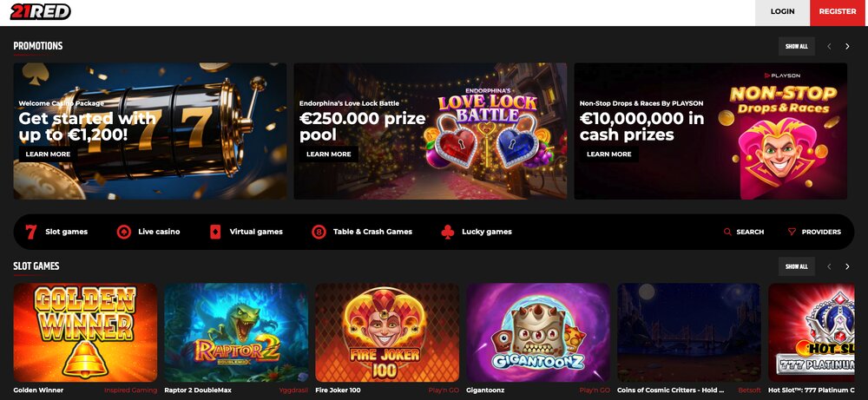
Task: Click the 21RED logo
Action: point(41,11)
